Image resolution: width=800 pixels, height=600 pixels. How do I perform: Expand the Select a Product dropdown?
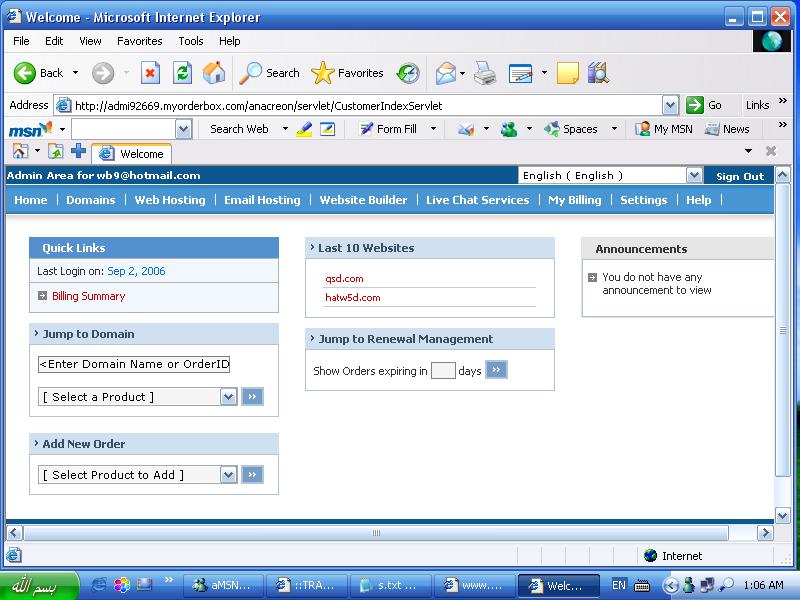228,397
